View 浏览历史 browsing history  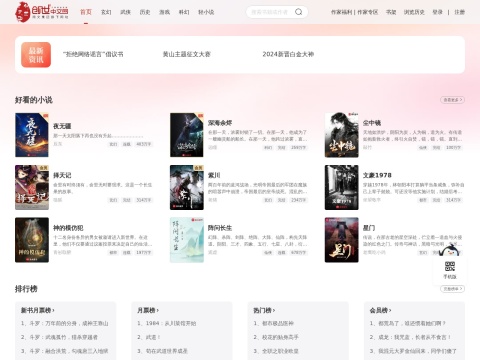pyautogui.click(x=414, y=12)
